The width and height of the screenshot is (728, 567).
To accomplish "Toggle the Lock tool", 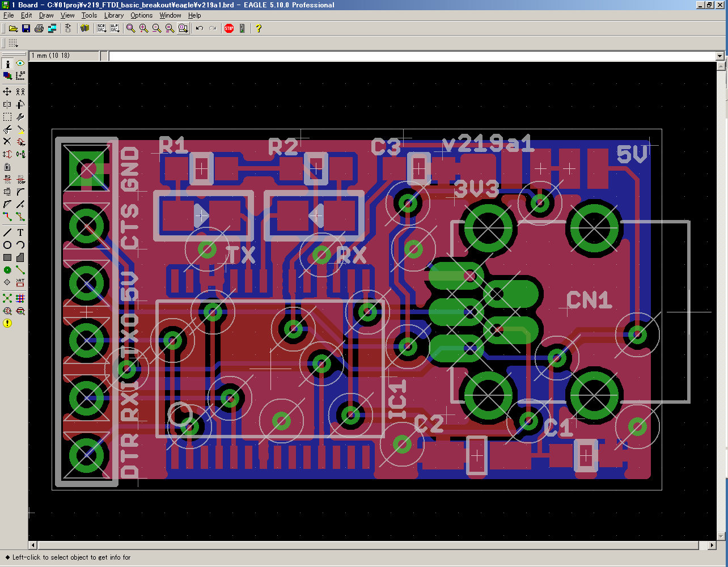I will click(x=7, y=167).
